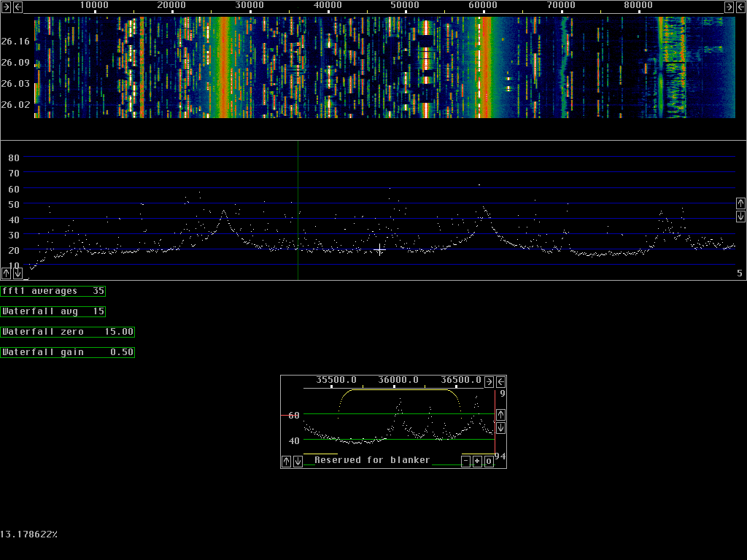Click the 60000 frequency label on the waterfall scale
The height and width of the screenshot is (560, 747).
tap(483, 5)
